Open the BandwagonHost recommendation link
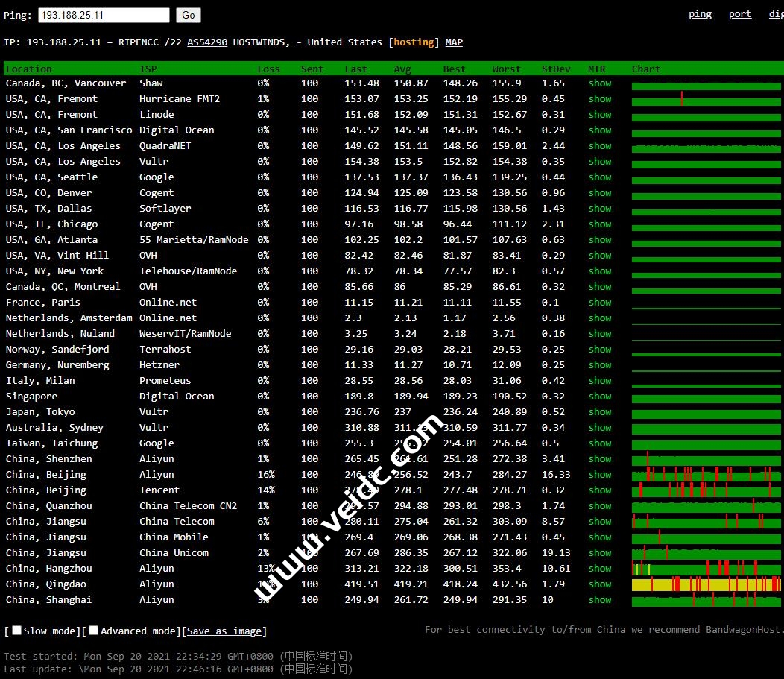 click(x=743, y=630)
